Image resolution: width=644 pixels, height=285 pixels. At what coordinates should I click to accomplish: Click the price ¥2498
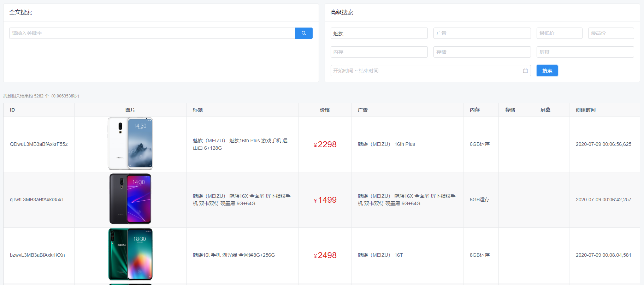(325, 255)
